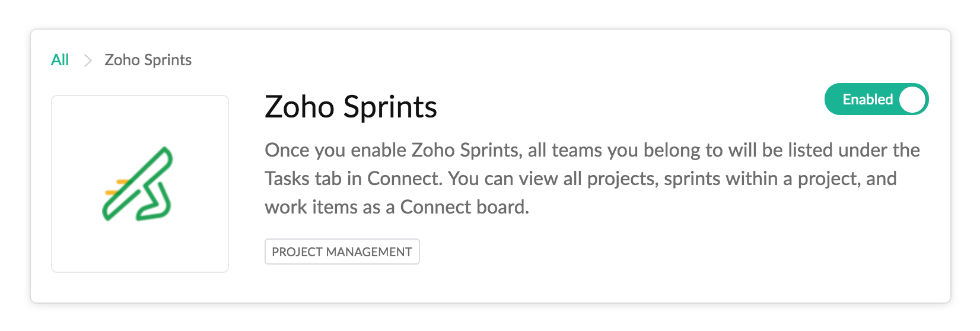Click the breadcrumb chevron separator arrow

click(x=88, y=61)
